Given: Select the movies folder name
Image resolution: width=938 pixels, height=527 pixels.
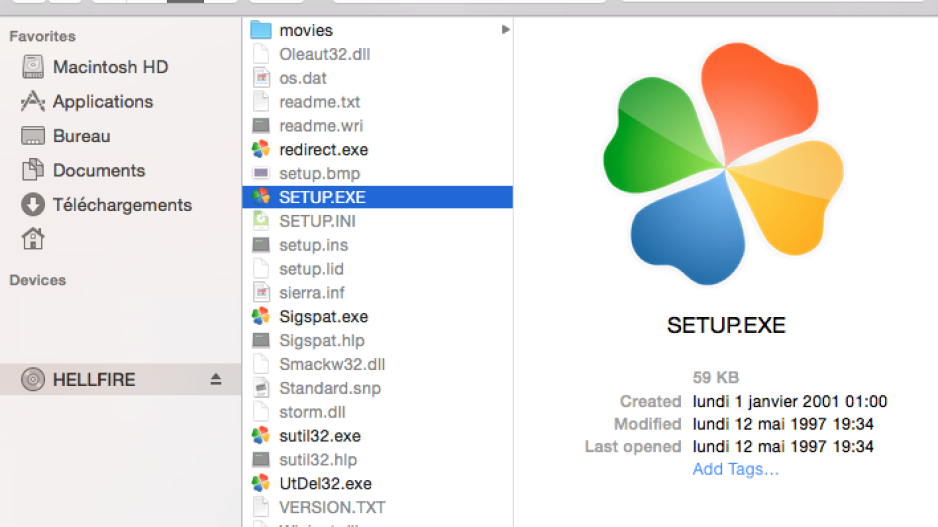Looking at the screenshot, I should pos(306,30).
